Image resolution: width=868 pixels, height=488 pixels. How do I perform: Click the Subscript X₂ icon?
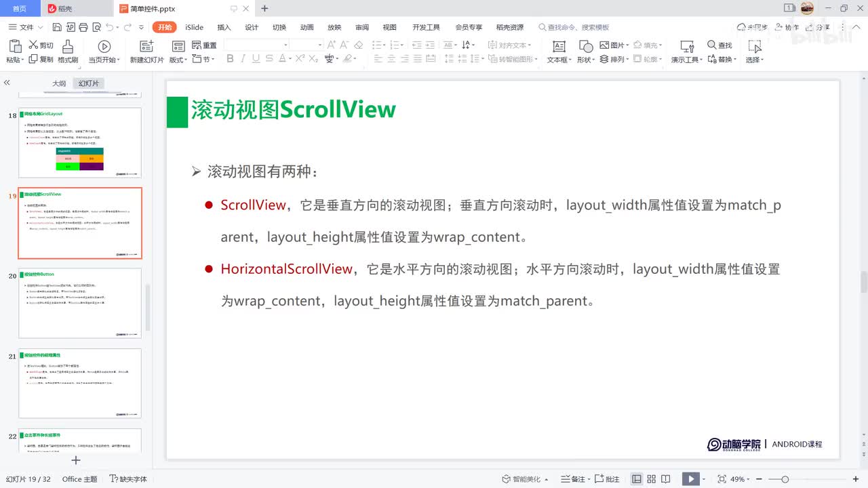click(313, 59)
